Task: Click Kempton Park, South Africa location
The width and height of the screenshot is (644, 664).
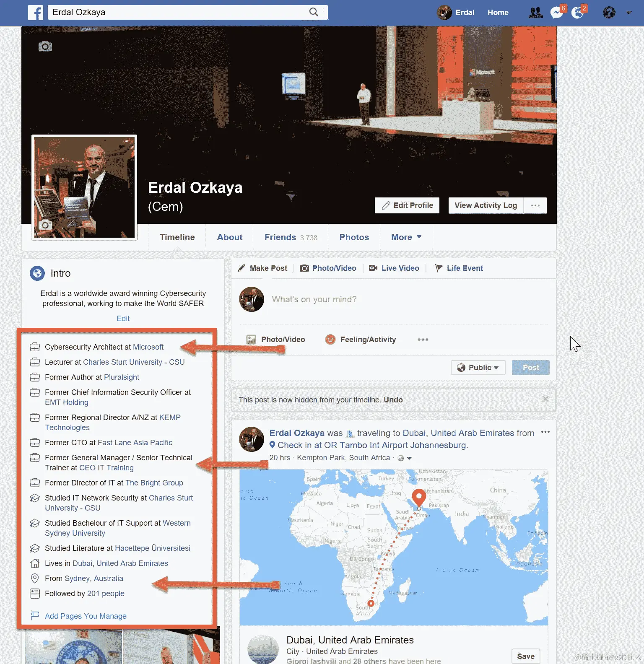Action: pos(343,458)
